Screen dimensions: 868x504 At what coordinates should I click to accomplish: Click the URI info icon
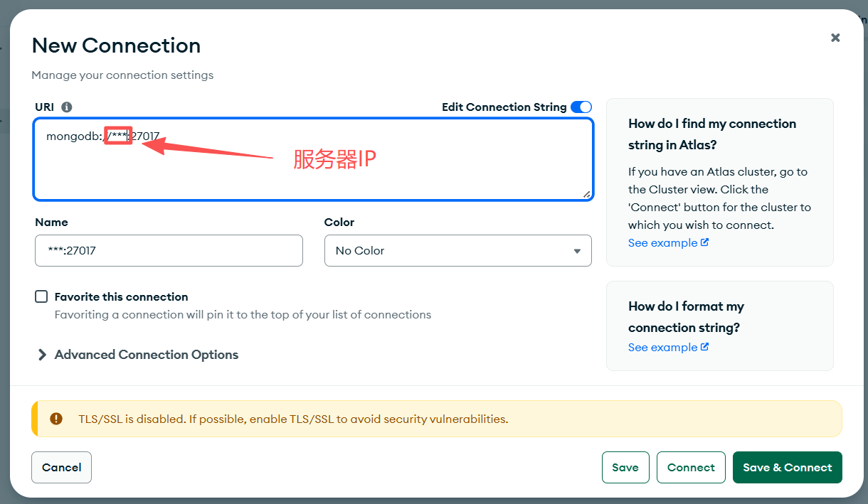click(x=67, y=107)
